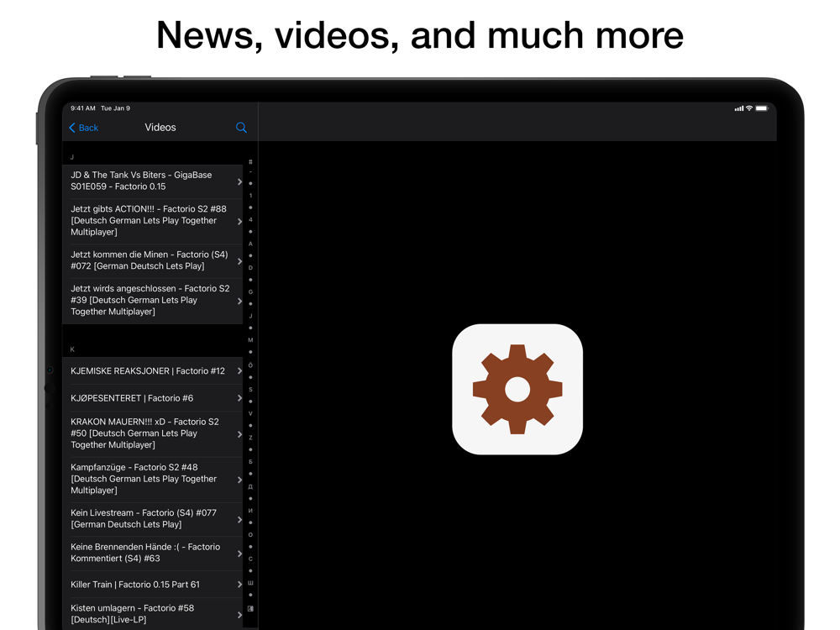
Task: Tap the 9:41 AM clock in status bar
Action: (83, 108)
